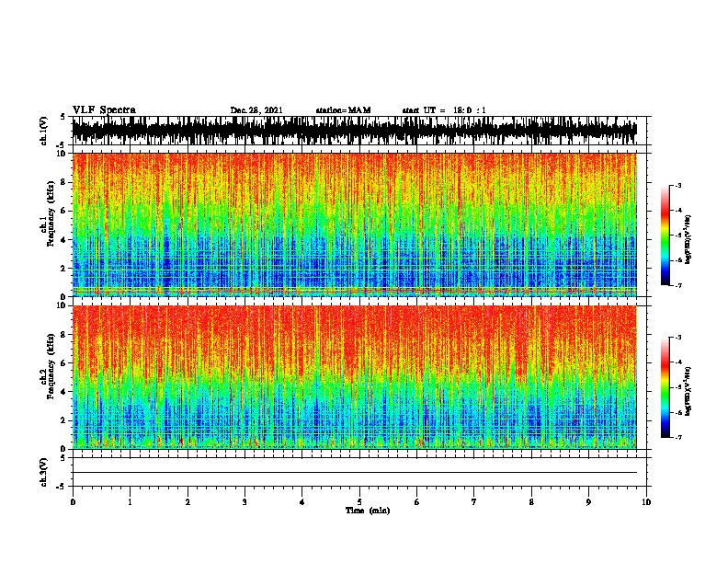728x563 pixels.
Task: Click time axis tick label "0"
Action: [73, 501]
